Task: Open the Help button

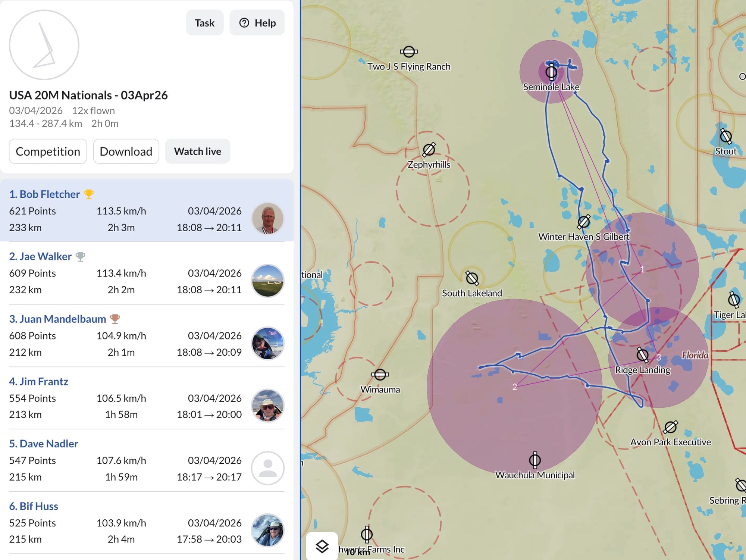Action: (x=257, y=23)
